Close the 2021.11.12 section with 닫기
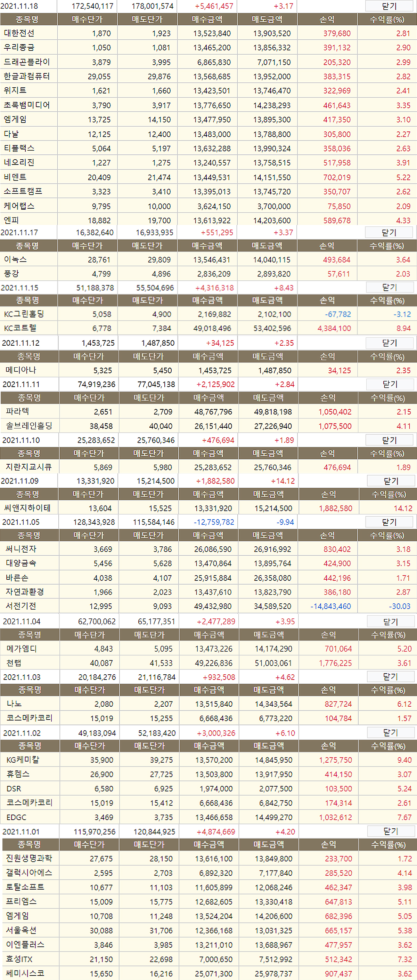 390,343
